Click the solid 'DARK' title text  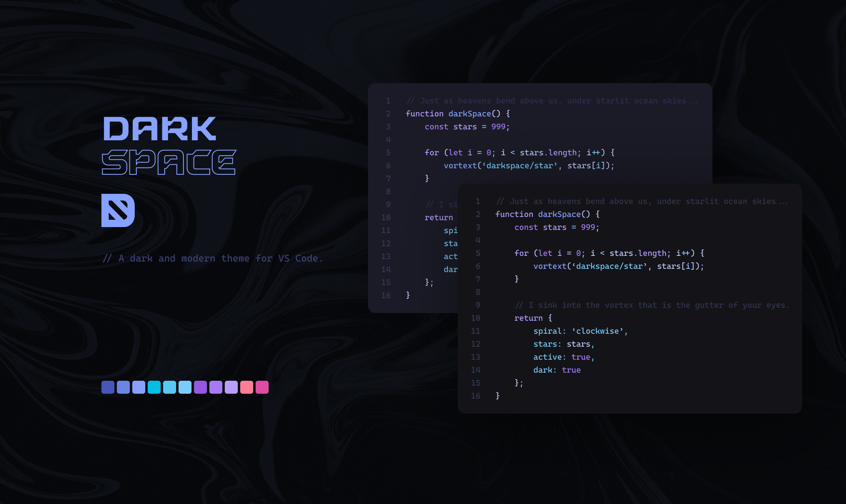[159, 129]
